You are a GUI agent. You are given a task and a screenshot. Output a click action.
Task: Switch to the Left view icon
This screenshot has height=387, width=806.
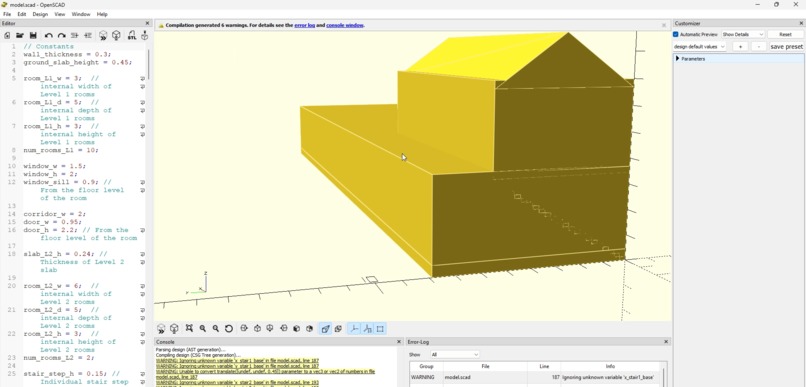click(283, 328)
